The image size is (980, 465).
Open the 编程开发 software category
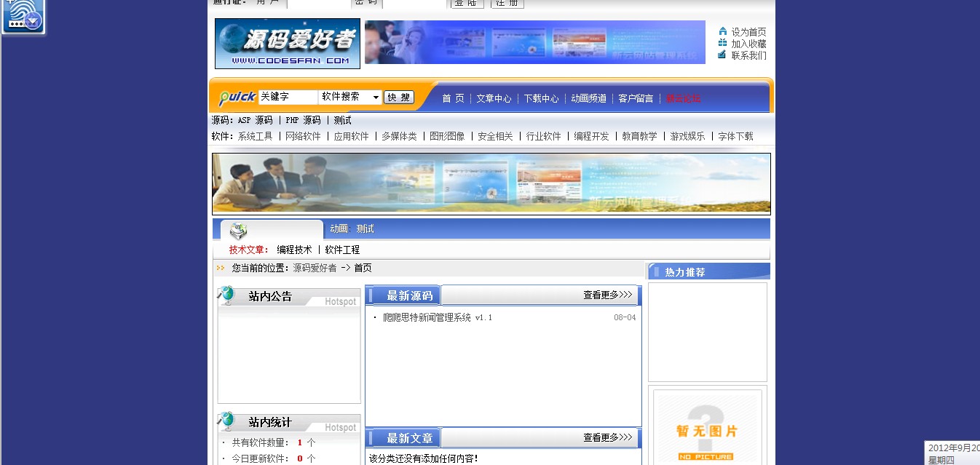pos(591,136)
